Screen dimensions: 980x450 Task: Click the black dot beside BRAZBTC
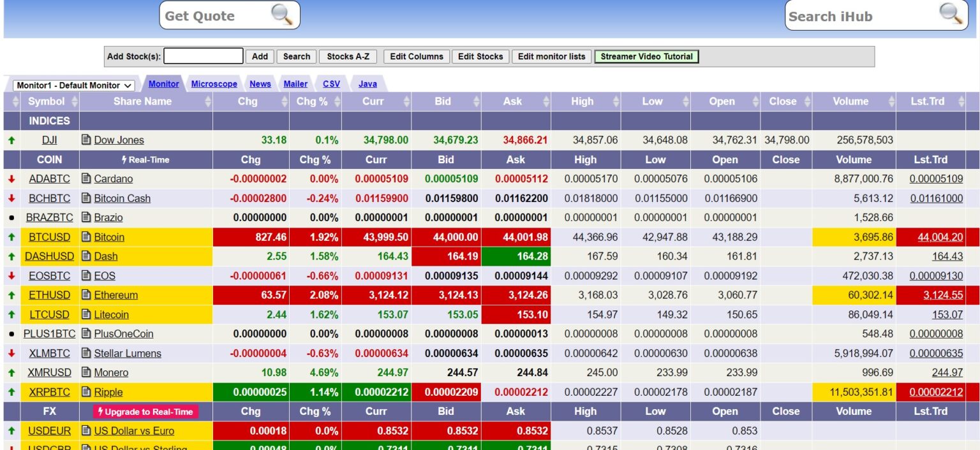[x=11, y=217]
